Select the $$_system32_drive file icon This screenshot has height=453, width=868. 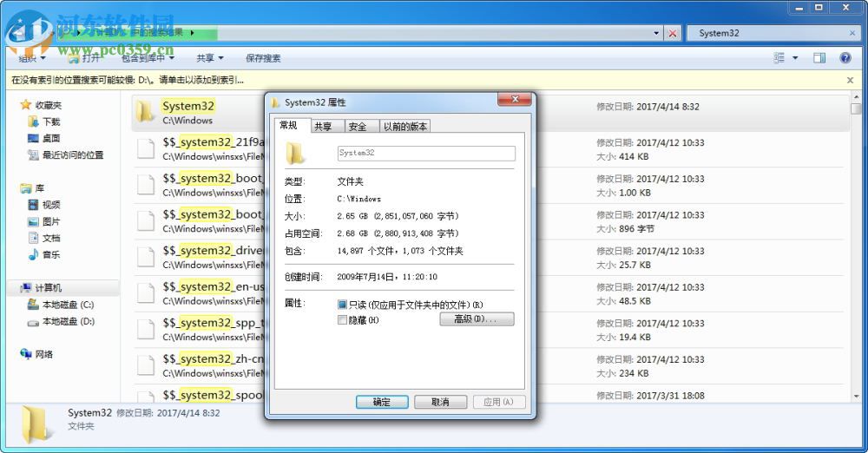point(146,257)
